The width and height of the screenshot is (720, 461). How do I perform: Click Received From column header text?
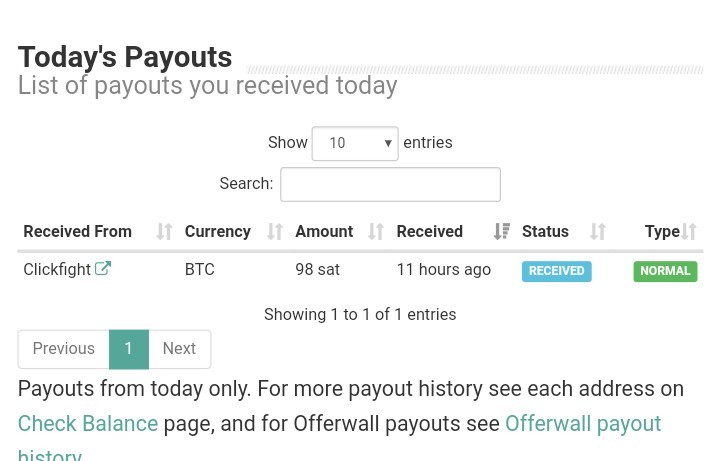coord(78,231)
